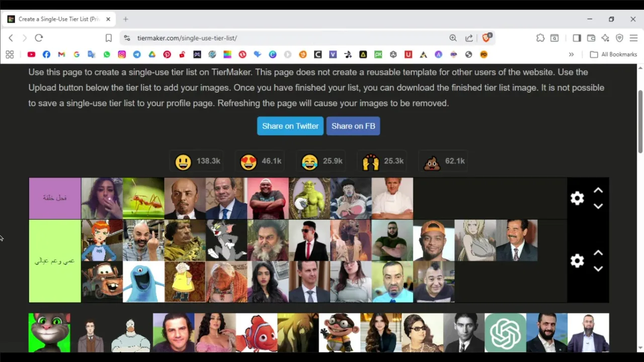Select the man with sunglasses in suit image

point(309,240)
